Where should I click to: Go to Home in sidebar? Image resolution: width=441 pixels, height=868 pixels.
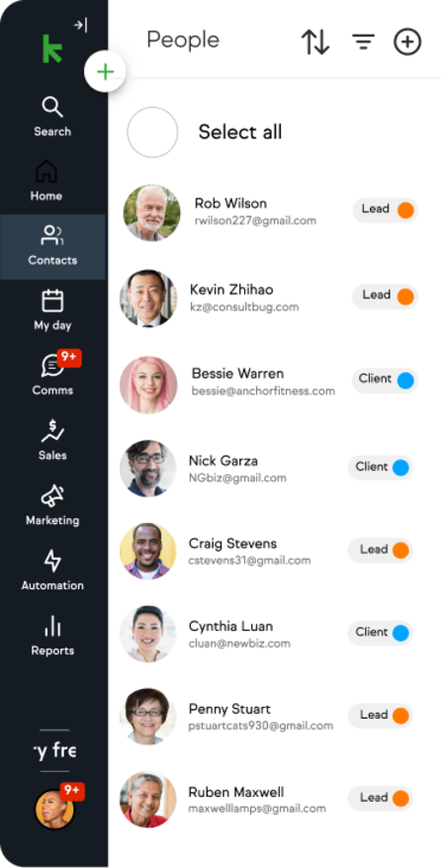[x=46, y=181]
